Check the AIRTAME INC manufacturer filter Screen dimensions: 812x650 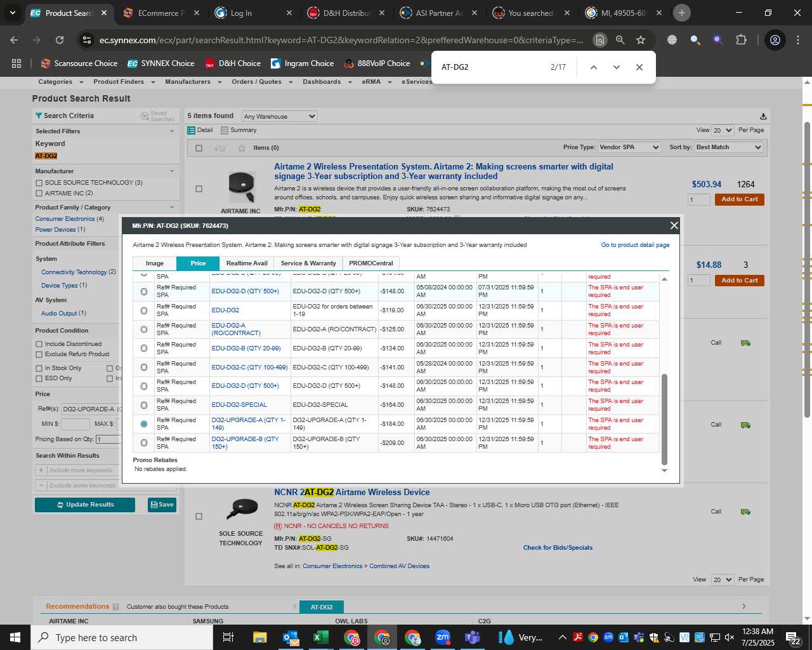point(39,194)
